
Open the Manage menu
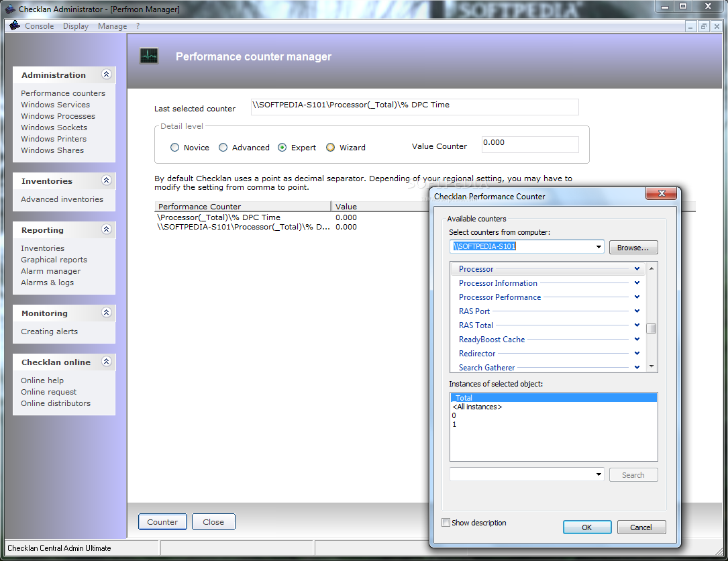pyautogui.click(x=112, y=26)
